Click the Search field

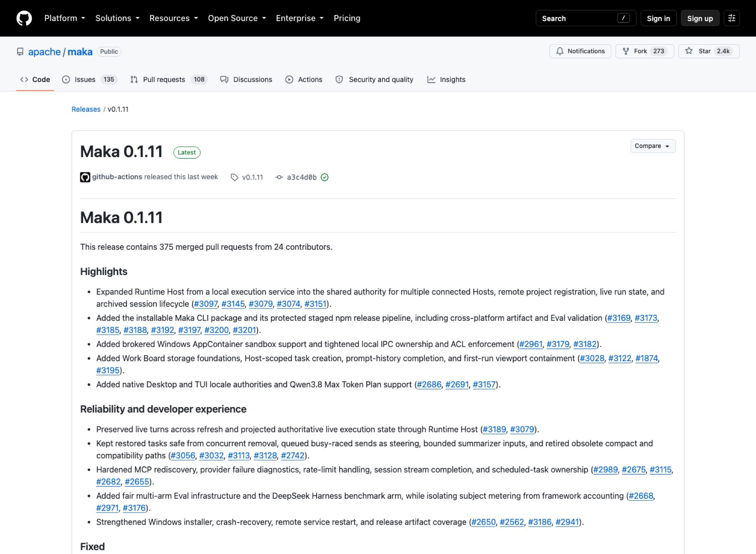click(x=586, y=18)
